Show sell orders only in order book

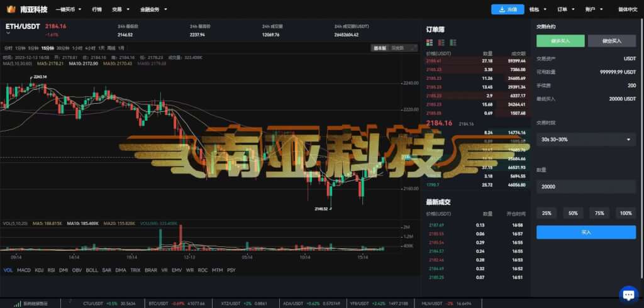(x=441, y=42)
